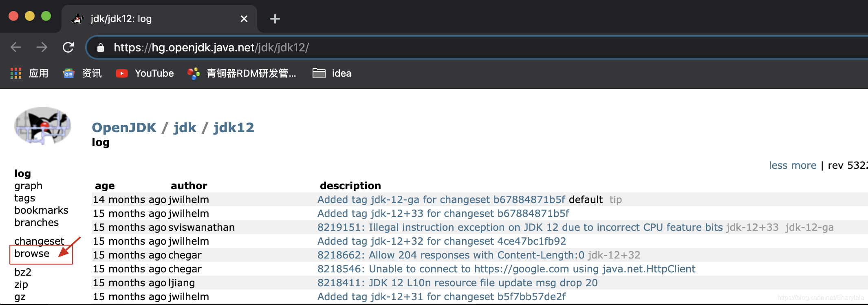The width and height of the screenshot is (868, 305).
Task: Open the apps grid bookmark icon
Action: point(16,73)
